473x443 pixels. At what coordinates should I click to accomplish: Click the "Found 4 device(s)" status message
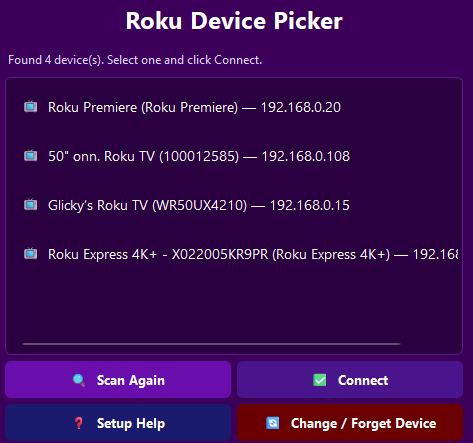[135, 60]
